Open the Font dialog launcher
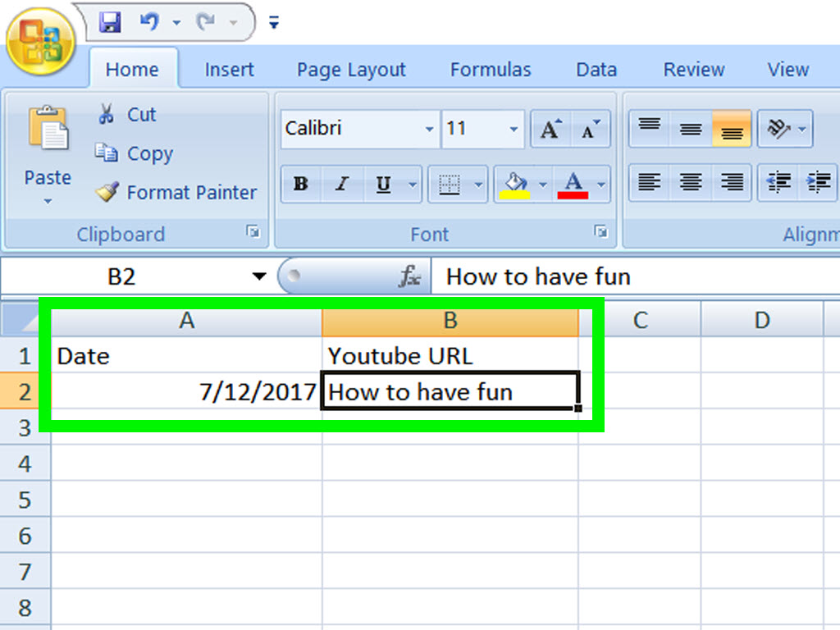 [600, 231]
